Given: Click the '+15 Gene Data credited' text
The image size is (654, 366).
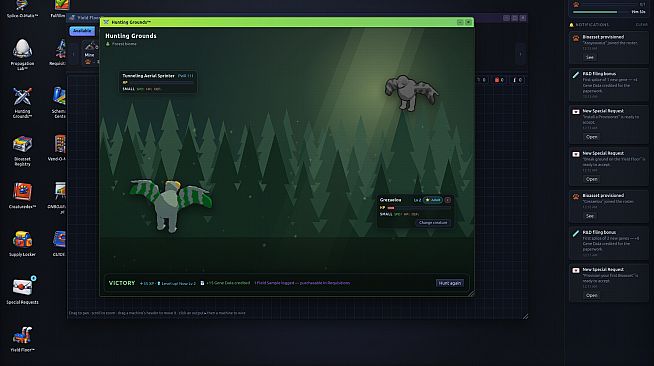Looking at the screenshot, I should pos(228,283).
